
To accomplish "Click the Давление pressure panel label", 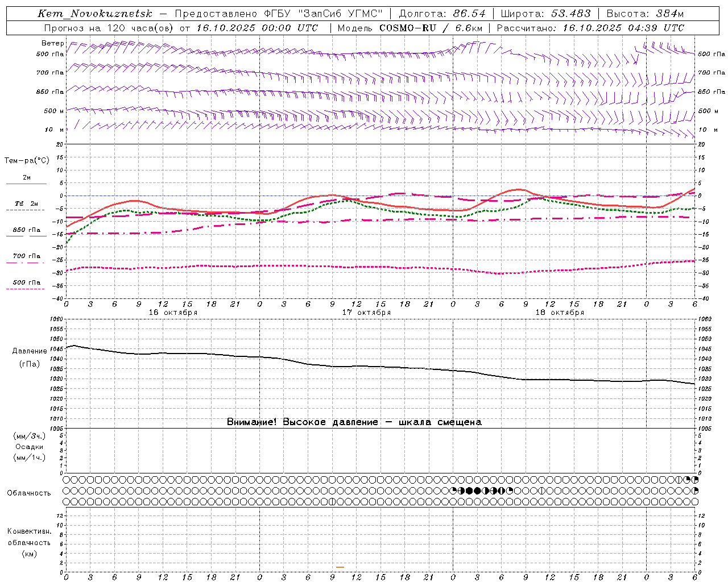I will [30, 351].
